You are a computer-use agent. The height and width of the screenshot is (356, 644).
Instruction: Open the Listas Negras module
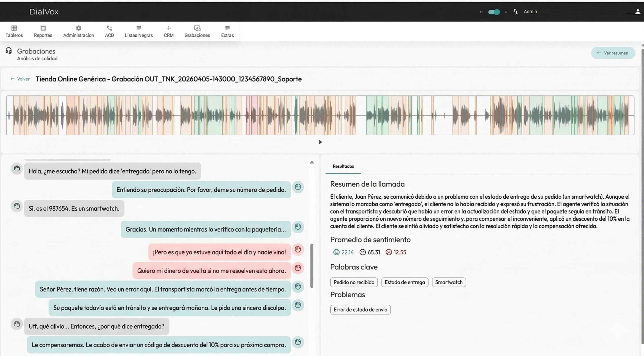point(139,31)
